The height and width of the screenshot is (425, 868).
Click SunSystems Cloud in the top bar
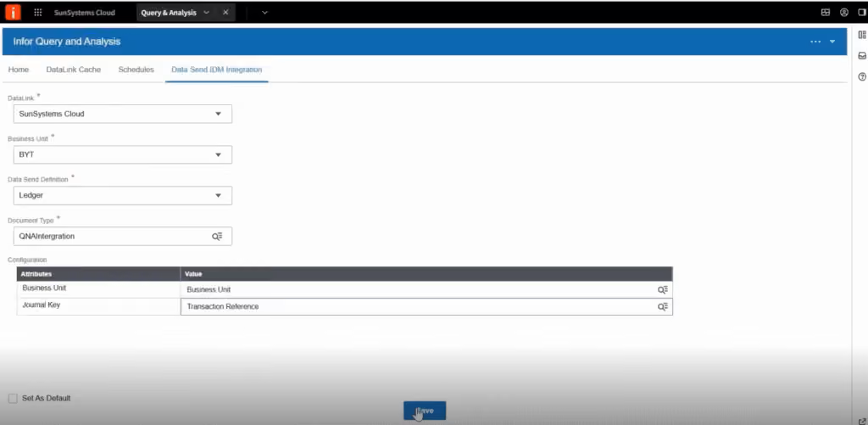coord(85,12)
